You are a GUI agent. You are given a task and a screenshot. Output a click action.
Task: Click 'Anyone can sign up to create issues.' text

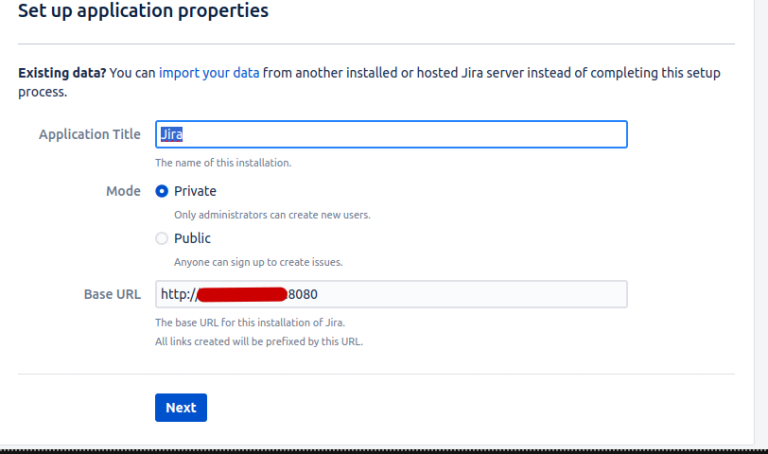pos(258,262)
